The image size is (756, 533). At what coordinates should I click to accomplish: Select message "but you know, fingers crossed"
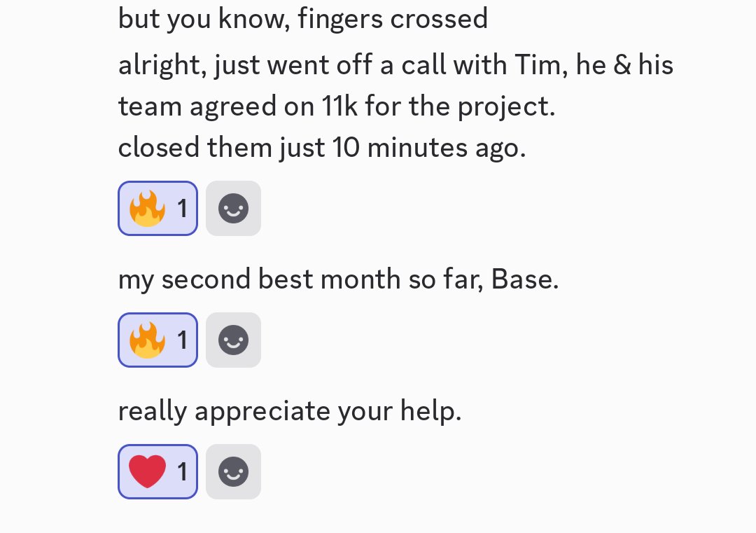pyautogui.click(x=303, y=20)
